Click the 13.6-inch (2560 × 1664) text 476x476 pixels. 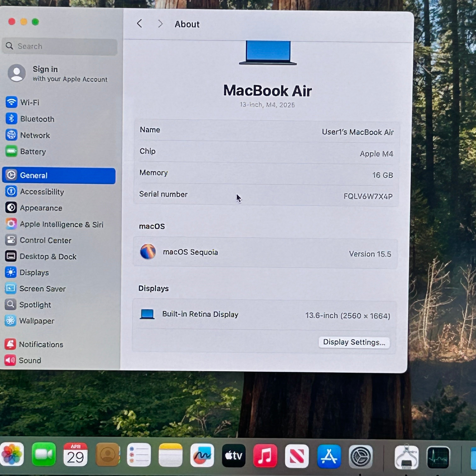click(348, 316)
